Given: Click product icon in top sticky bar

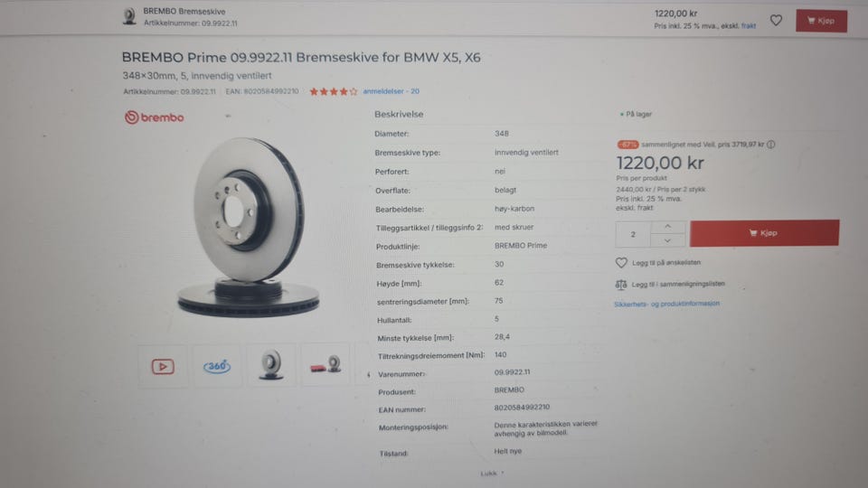Looking at the screenshot, I should [129, 16].
